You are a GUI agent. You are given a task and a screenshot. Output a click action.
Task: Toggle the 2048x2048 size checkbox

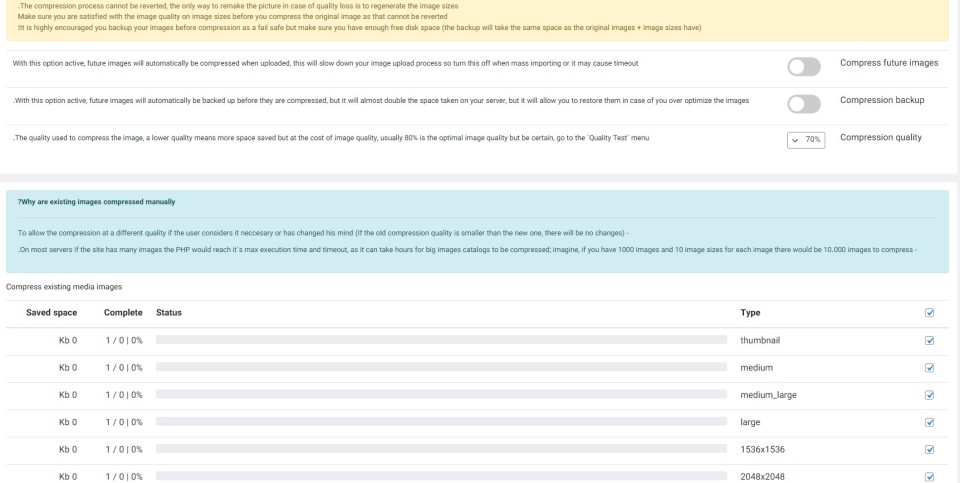pos(930,476)
